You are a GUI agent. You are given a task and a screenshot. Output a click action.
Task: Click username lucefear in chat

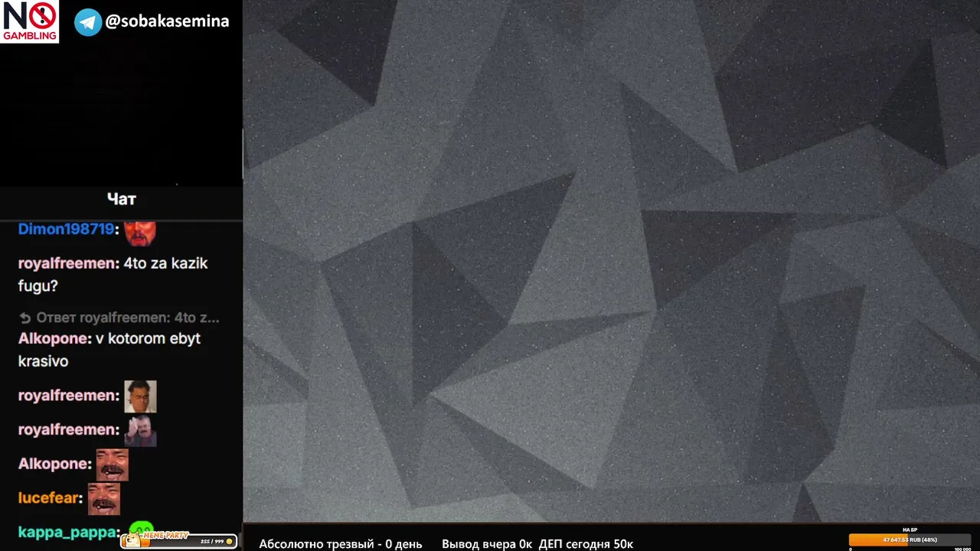[x=48, y=498]
